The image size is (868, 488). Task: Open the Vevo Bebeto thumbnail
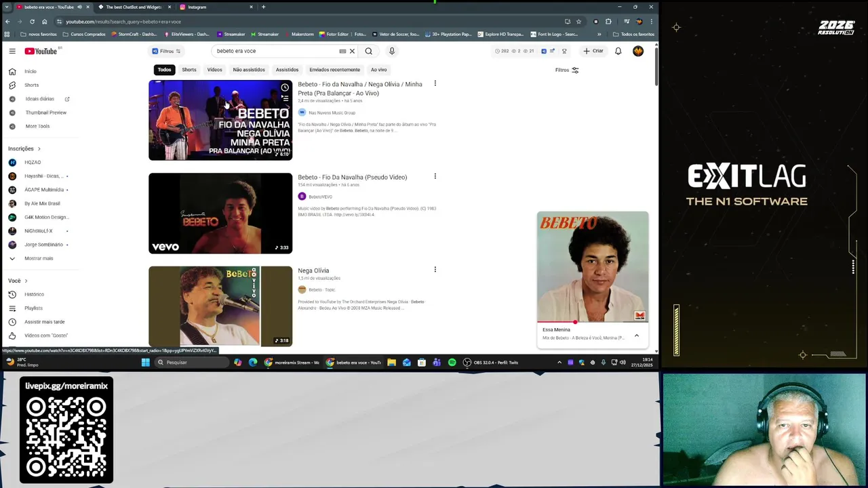pyautogui.click(x=220, y=213)
